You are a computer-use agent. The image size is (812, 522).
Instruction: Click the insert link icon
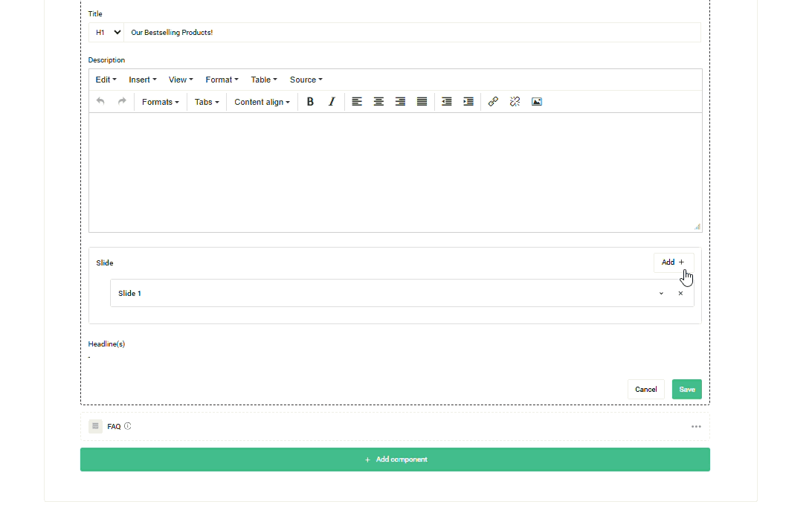pos(493,102)
